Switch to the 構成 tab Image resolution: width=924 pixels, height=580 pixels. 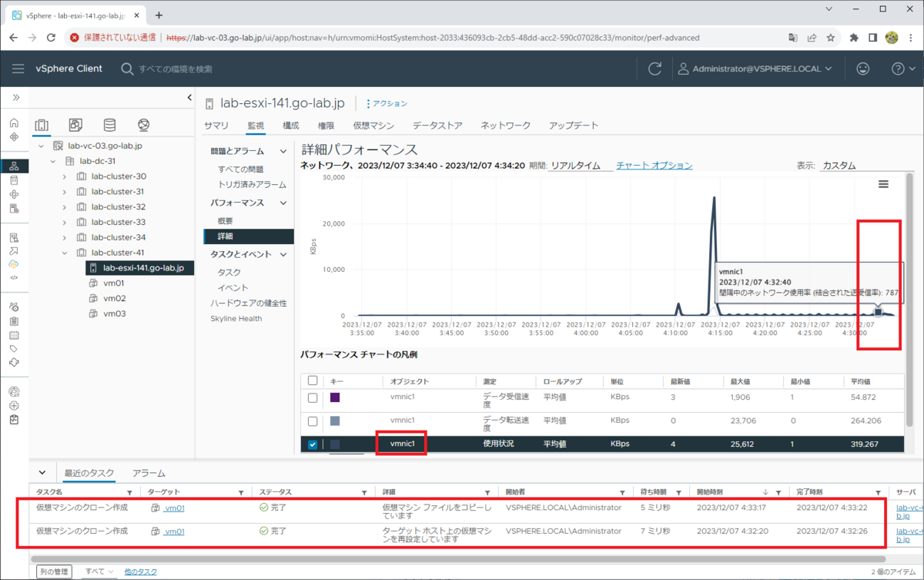[x=291, y=126]
